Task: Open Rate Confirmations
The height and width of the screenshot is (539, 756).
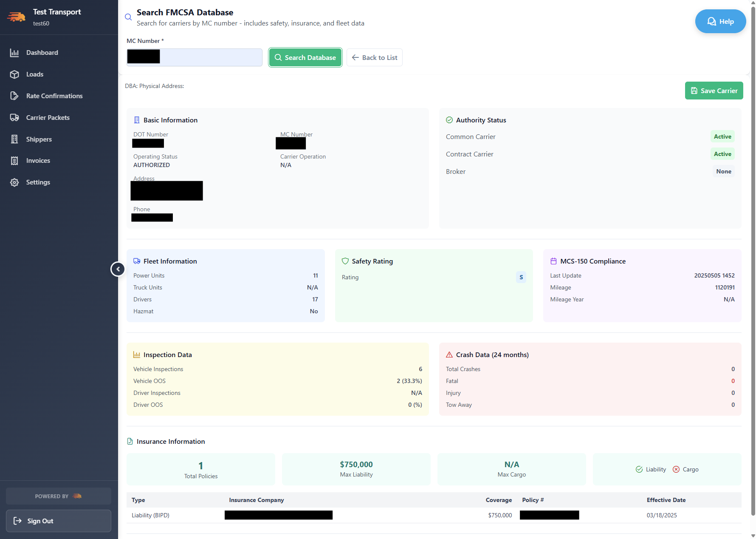Action: click(x=54, y=96)
